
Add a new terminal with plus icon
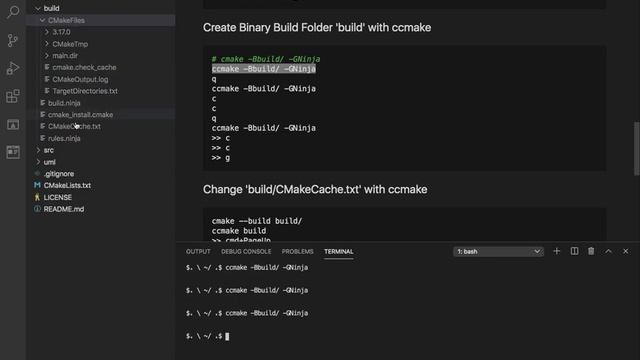tap(556, 251)
